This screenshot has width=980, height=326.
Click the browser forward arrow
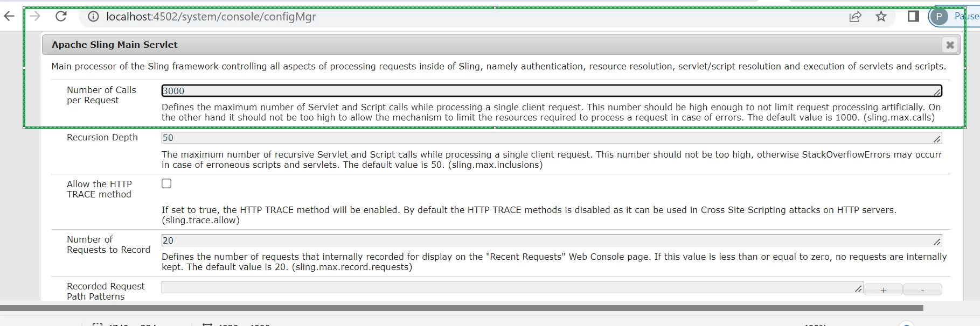click(35, 16)
